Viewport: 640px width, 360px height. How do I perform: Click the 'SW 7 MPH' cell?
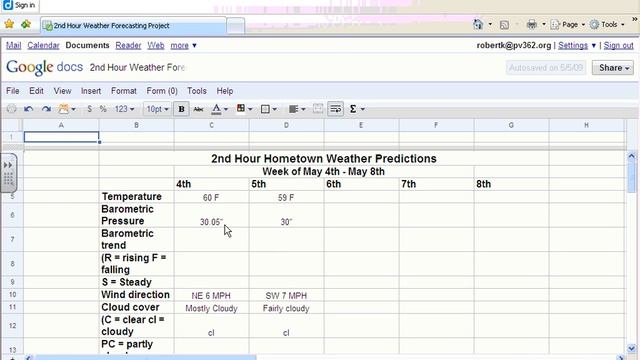click(x=286, y=295)
